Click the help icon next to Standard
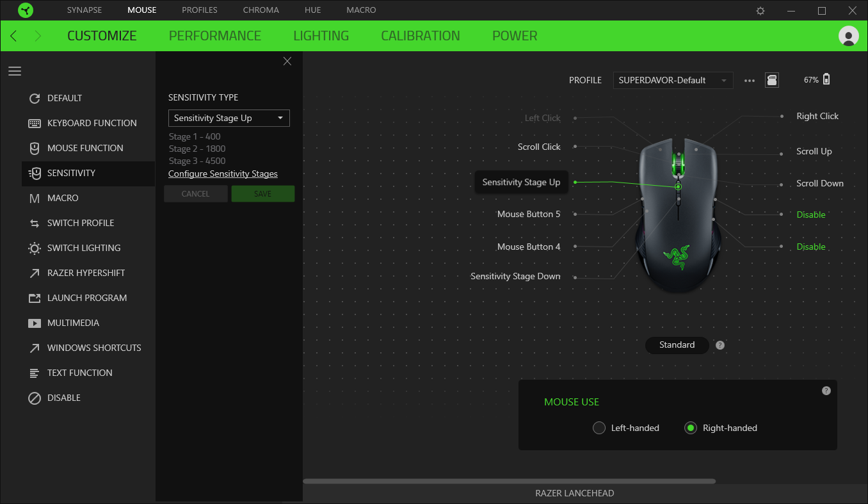 tap(720, 345)
